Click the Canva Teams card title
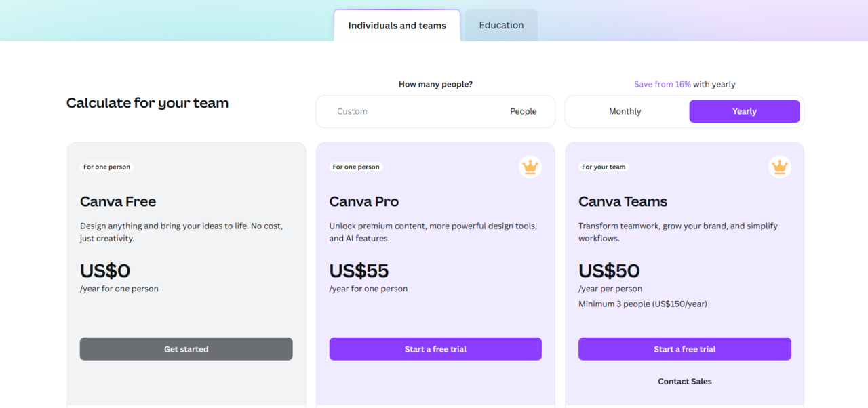 coord(623,201)
